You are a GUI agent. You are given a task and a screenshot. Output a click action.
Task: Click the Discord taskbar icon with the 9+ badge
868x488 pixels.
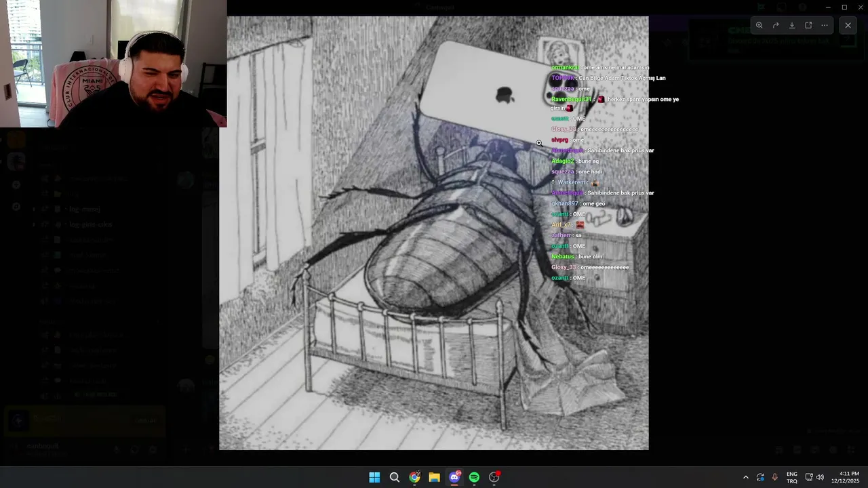(x=454, y=477)
